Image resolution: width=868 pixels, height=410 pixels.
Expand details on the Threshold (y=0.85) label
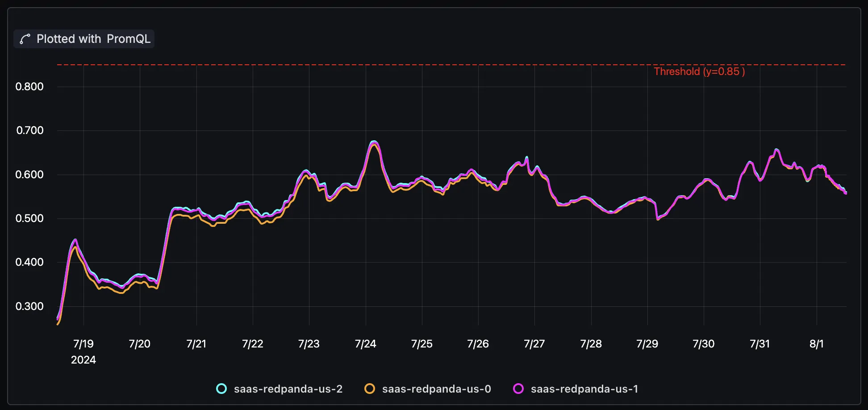coord(699,71)
